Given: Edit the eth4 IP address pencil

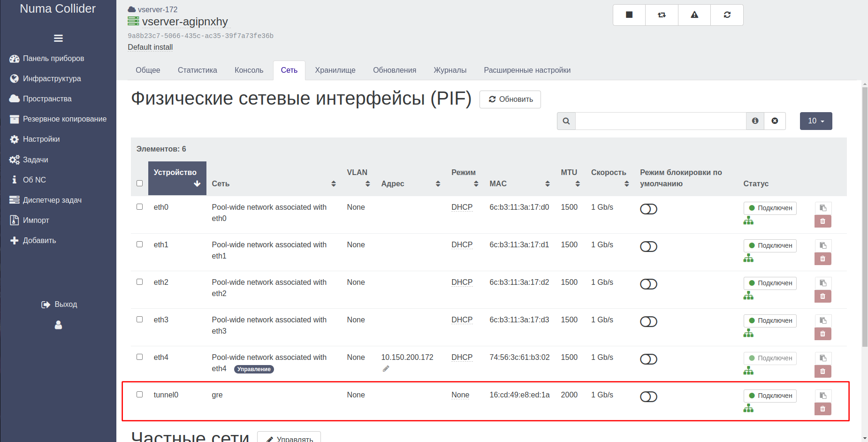Looking at the screenshot, I should pyautogui.click(x=386, y=369).
